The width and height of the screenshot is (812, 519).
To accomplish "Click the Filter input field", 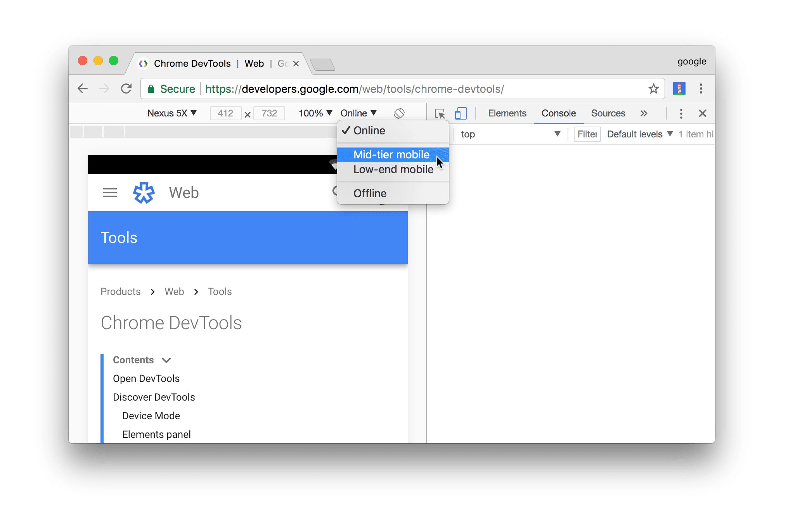I will pyautogui.click(x=586, y=134).
